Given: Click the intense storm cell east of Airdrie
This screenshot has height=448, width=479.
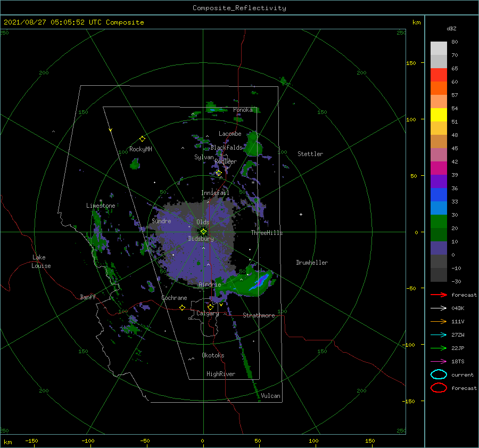Looking at the screenshot, I should (x=259, y=282).
